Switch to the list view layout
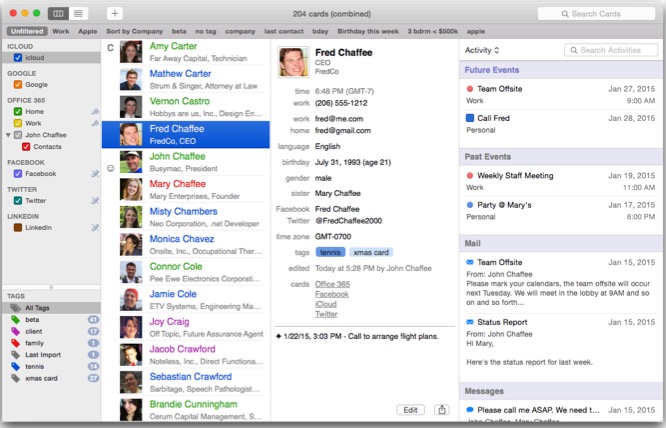666x428 pixels. (x=78, y=14)
